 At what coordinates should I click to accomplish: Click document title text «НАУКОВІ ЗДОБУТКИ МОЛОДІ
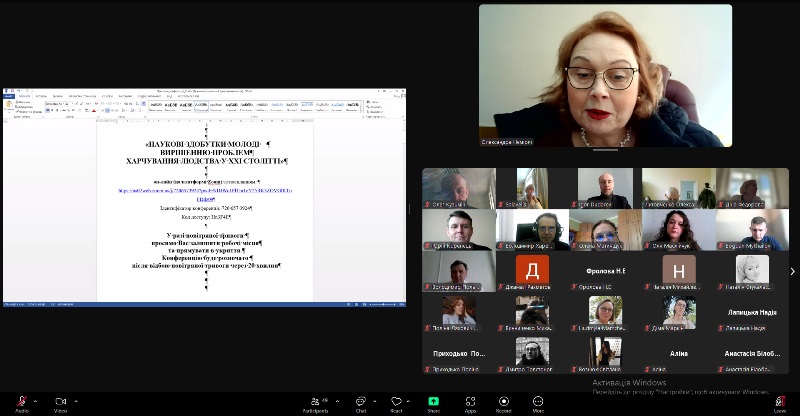pos(204,144)
